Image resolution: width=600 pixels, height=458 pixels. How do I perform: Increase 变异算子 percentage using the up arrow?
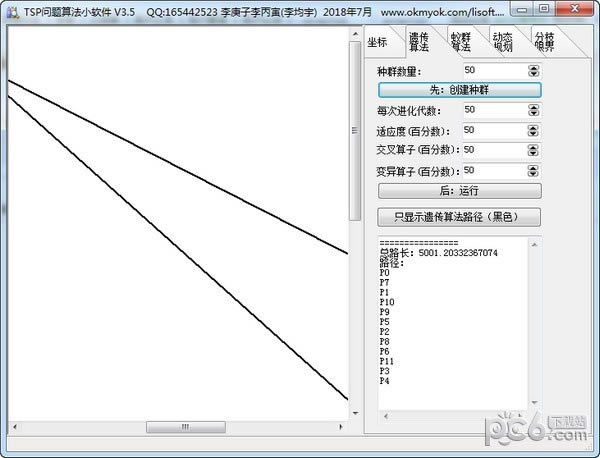[x=533, y=167]
